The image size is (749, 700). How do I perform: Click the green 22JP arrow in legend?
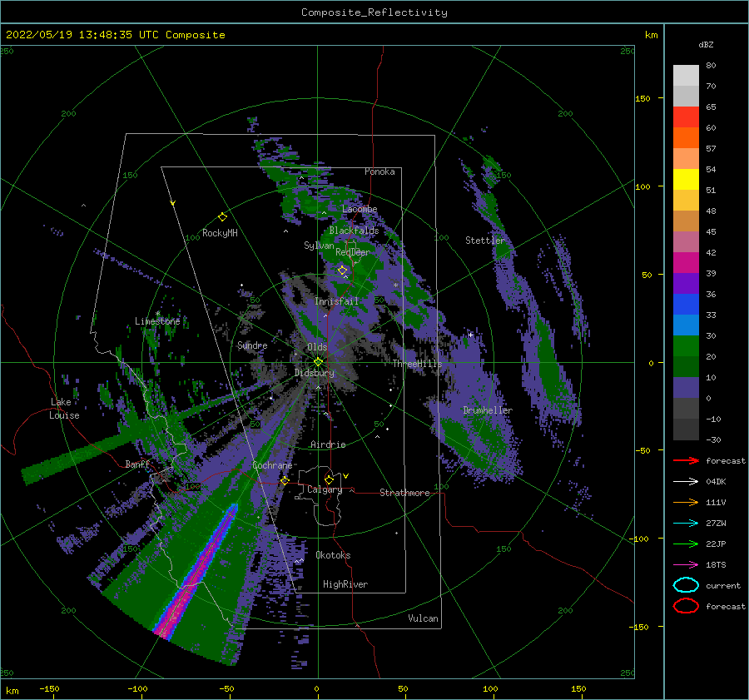pos(686,544)
